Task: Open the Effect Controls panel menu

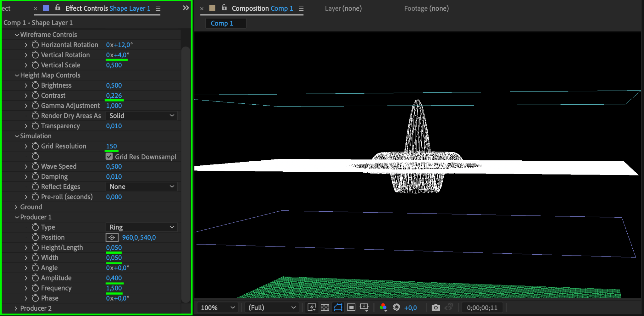Action: click(x=158, y=9)
